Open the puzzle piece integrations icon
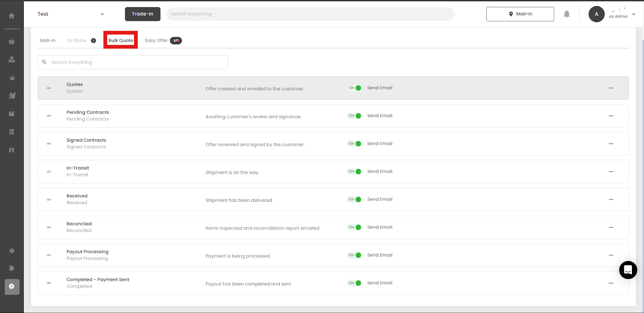644x313 pixels. [x=12, y=268]
